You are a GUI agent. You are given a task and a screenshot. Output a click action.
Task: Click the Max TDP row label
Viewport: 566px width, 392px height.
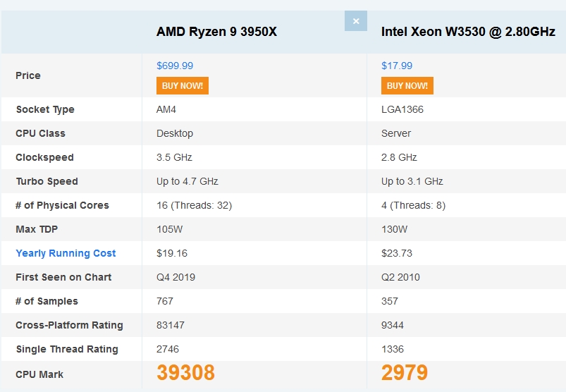click(x=37, y=229)
